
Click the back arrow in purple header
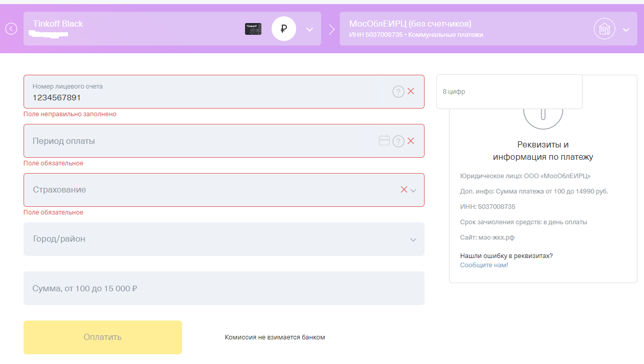[11, 29]
